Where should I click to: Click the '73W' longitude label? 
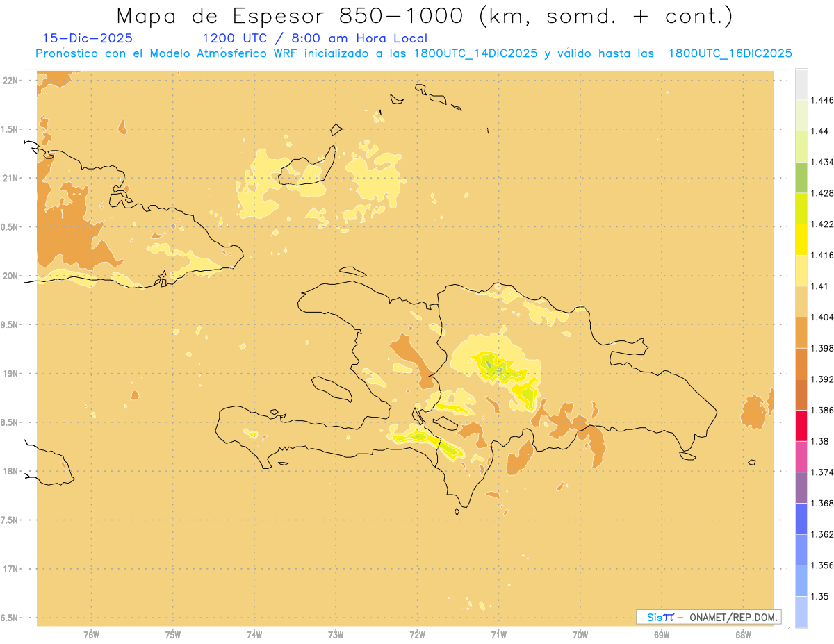coord(336,635)
